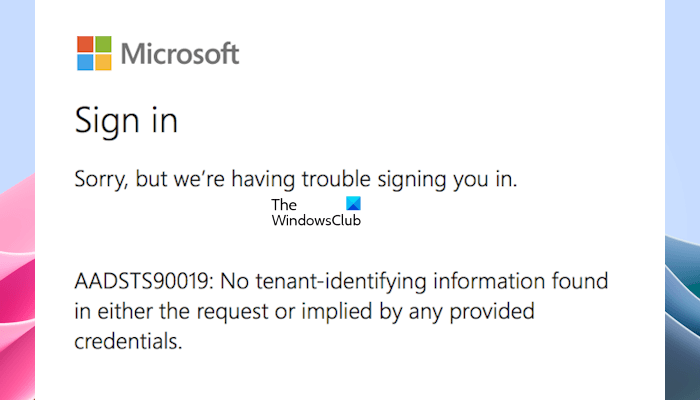Viewport: 700px width, 400px height.
Task: Click the red square in Microsoft logo
Action: pyautogui.click(x=85, y=44)
